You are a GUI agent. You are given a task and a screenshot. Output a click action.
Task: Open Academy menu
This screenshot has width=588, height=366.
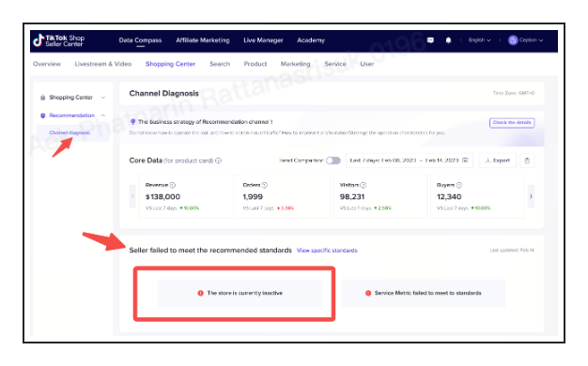[311, 40]
